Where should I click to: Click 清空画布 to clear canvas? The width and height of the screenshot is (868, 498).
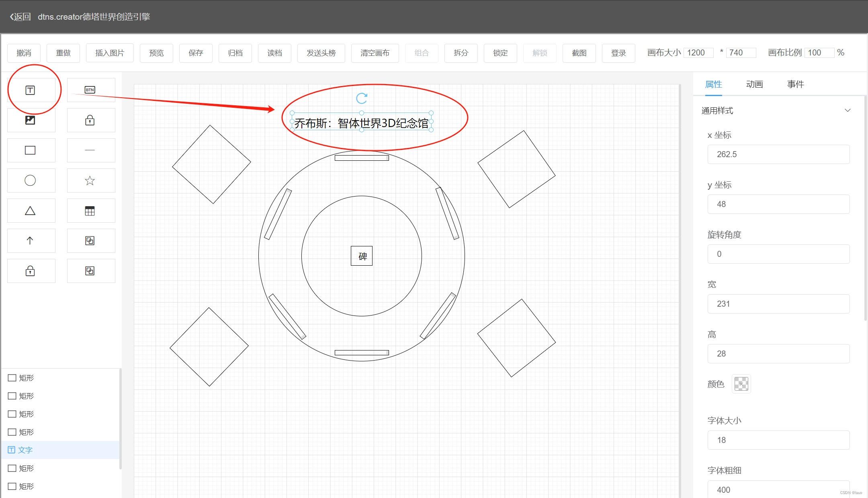click(375, 53)
